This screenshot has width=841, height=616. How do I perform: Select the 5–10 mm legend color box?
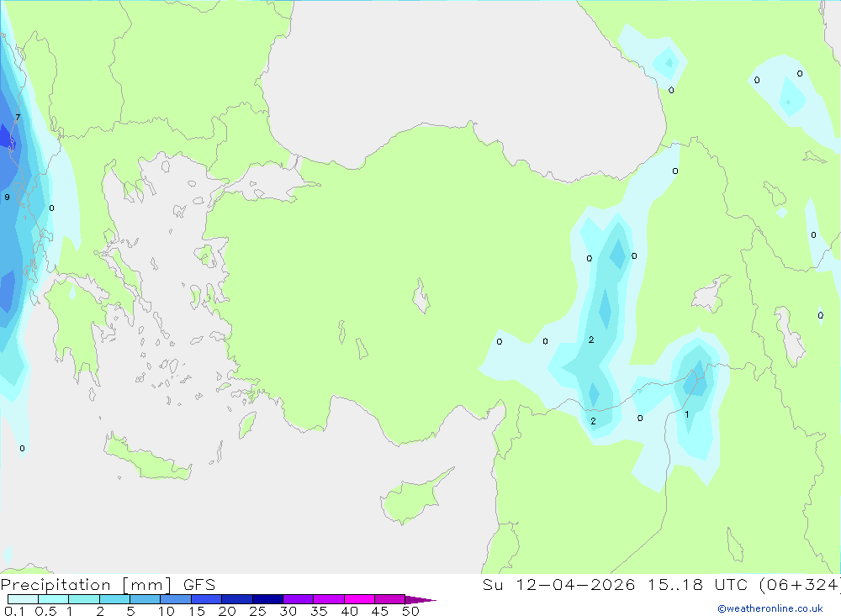tap(145, 599)
